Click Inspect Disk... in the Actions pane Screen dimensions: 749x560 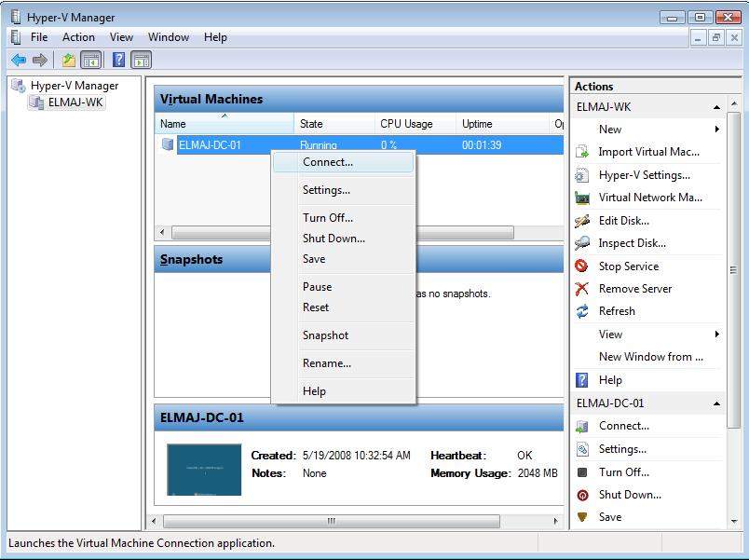coord(632,243)
